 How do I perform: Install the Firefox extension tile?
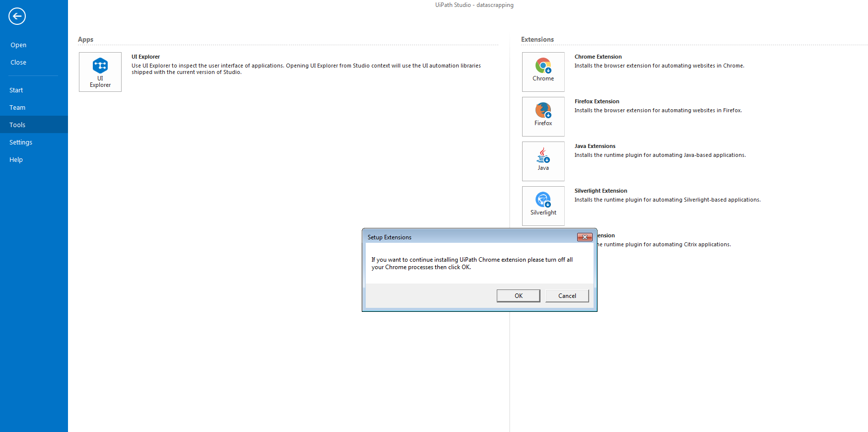[x=543, y=117]
